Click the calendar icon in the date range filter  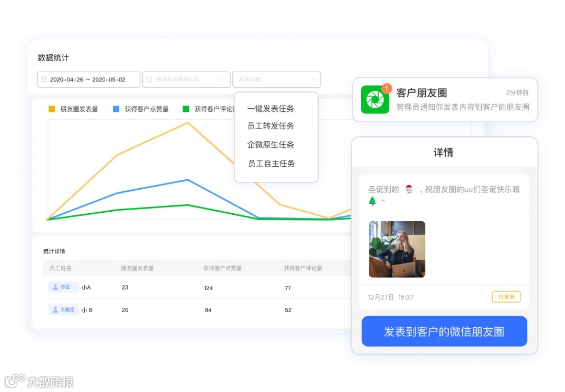coord(44,79)
